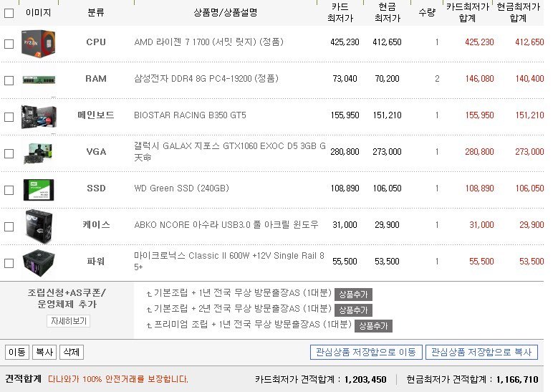
Task: Click the WD Green SSD product image
Action: click(38, 189)
